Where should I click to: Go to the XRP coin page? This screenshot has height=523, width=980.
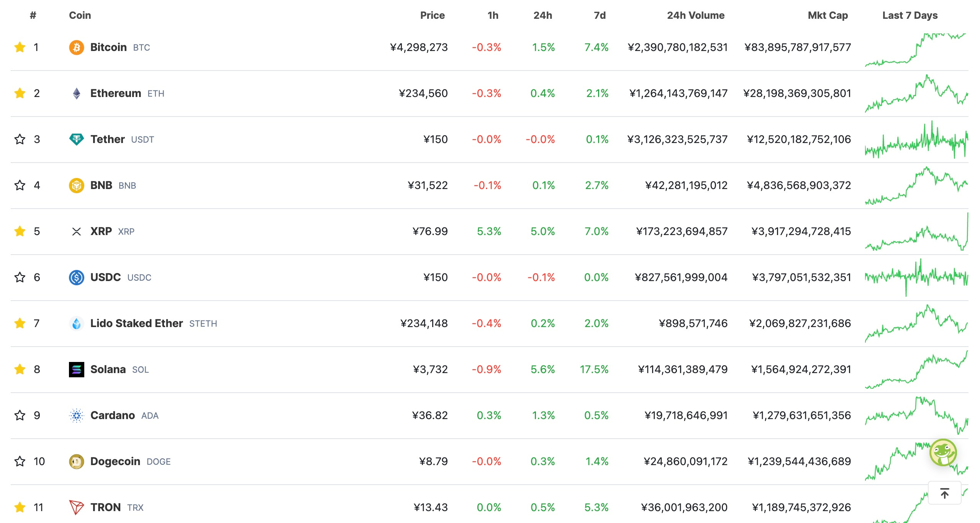click(101, 231)
